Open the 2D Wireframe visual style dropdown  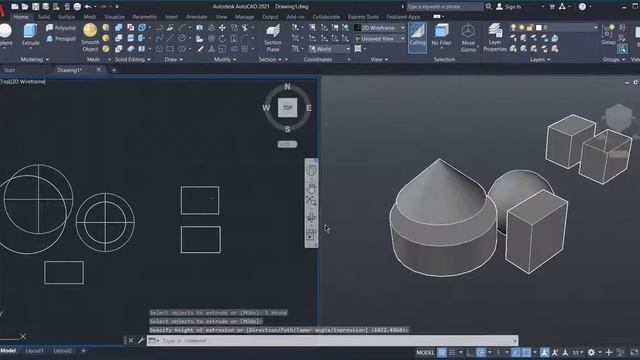[379, 28]
